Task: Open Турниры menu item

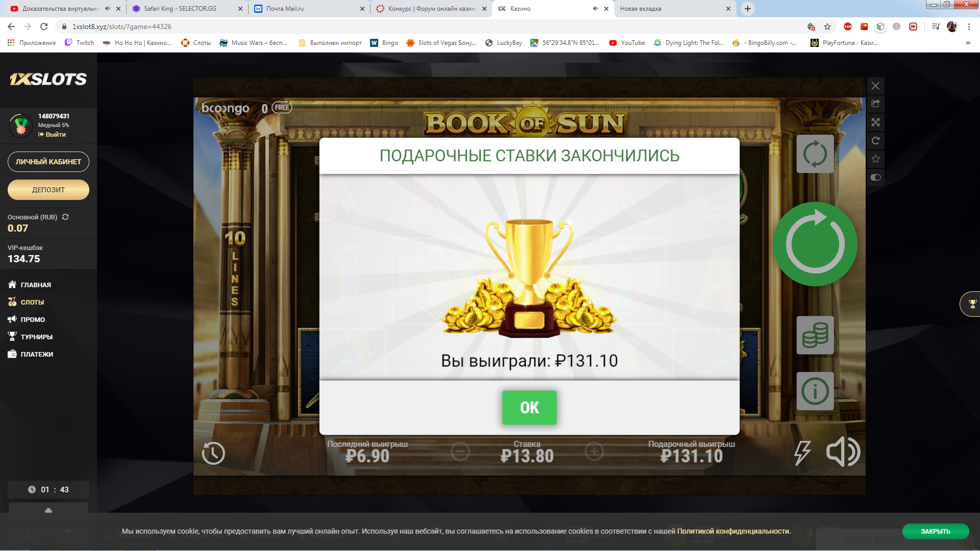Action: point(36,337)
